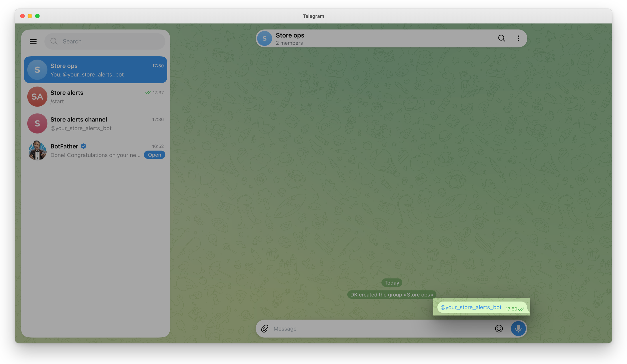Click the Search chats field
Viewport: 627px width, 364px height.
(105, 41)
